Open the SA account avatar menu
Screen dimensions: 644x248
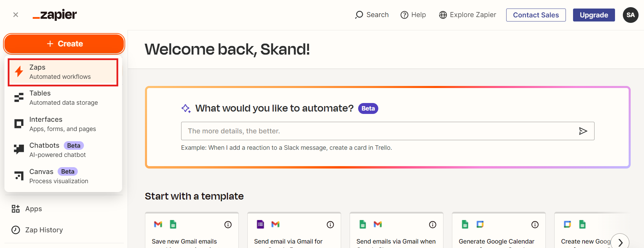click(x=630, y=15)
